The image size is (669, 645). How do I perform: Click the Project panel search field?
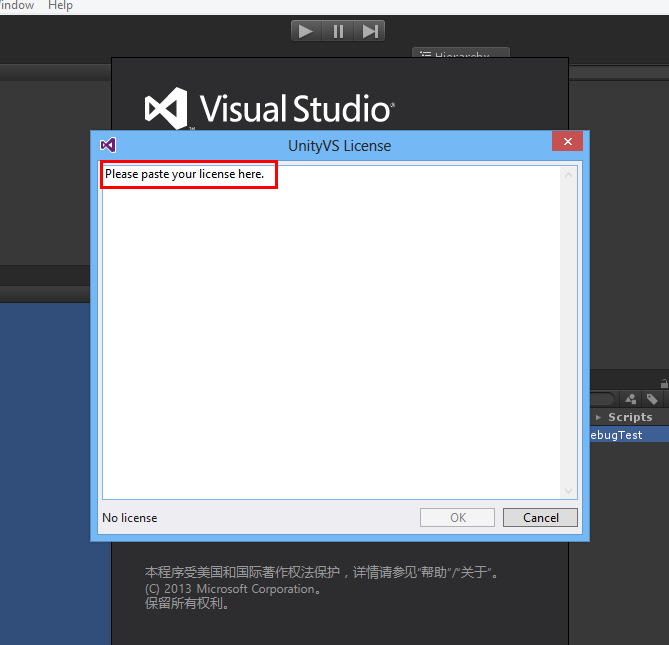[602, 399]
